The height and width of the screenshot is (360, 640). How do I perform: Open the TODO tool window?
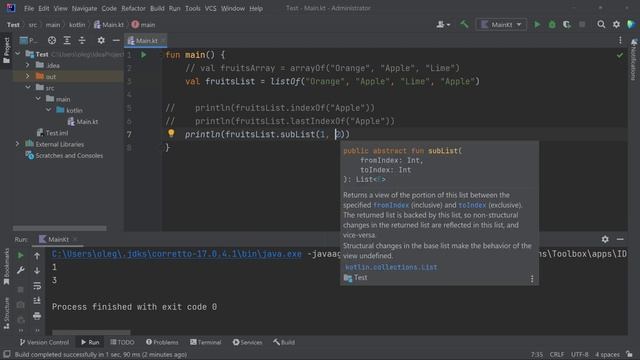(x=122, y=342)
